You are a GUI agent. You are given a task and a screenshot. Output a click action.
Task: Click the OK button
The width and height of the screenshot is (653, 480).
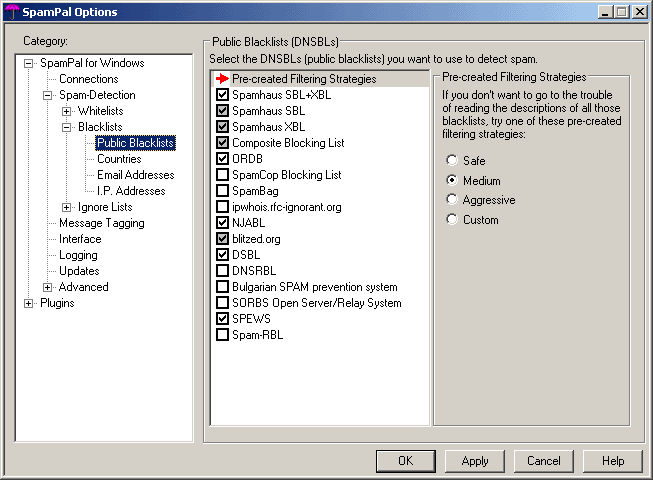click(x=405, y=461)
